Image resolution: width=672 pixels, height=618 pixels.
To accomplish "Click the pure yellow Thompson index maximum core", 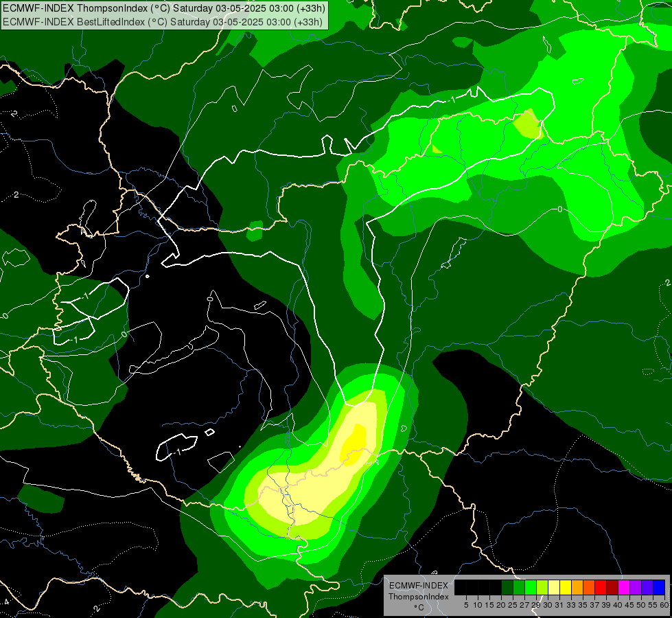I will [354, 444].
